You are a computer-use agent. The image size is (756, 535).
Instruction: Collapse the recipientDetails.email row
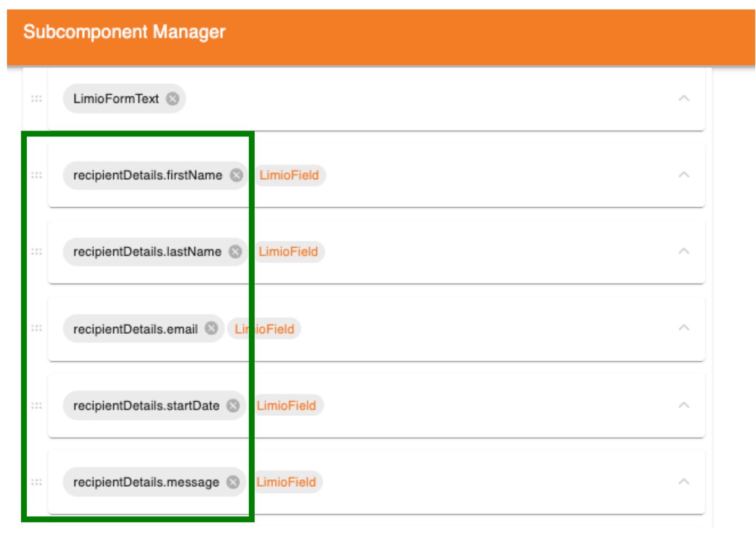tap(684, 328)
